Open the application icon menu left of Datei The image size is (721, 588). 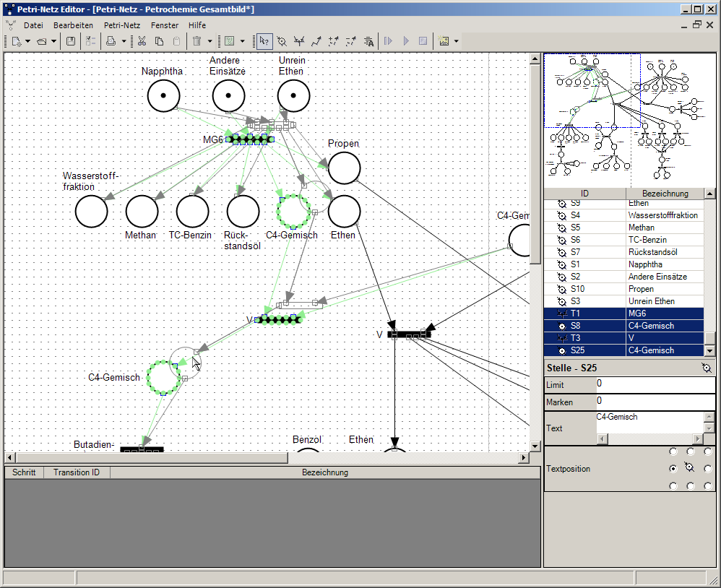tap(11, 25)
